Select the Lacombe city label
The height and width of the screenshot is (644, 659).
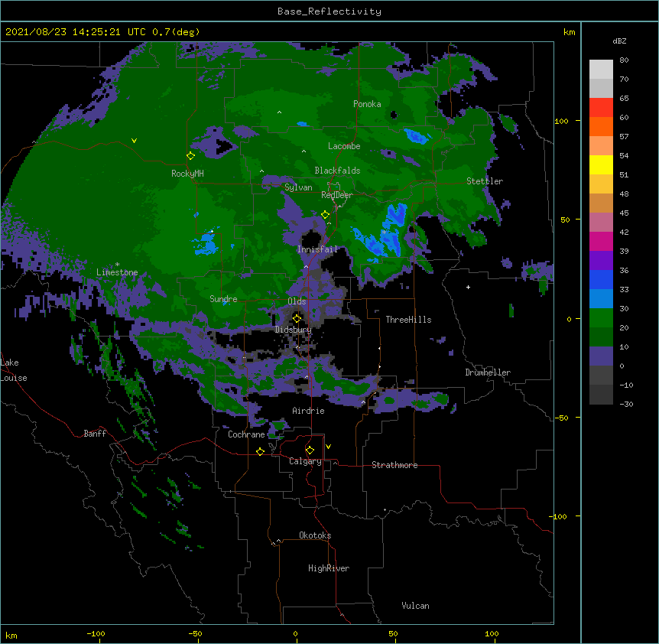pyautogui.click(x=344, y=146)
